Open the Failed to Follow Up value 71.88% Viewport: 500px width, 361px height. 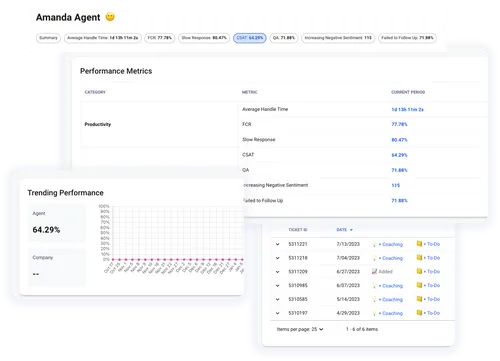pos(399,200)
